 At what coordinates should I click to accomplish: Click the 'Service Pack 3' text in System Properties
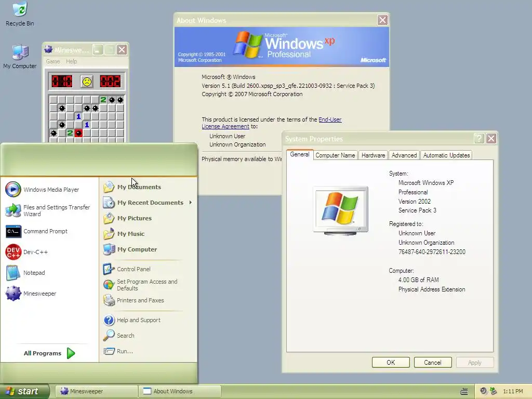tap(417, 210)
